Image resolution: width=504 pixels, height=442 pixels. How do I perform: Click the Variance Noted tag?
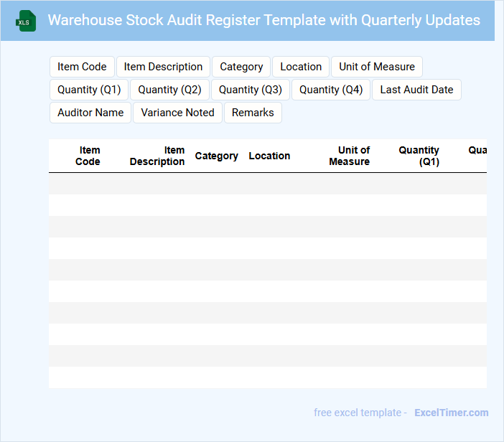[178, 113]
